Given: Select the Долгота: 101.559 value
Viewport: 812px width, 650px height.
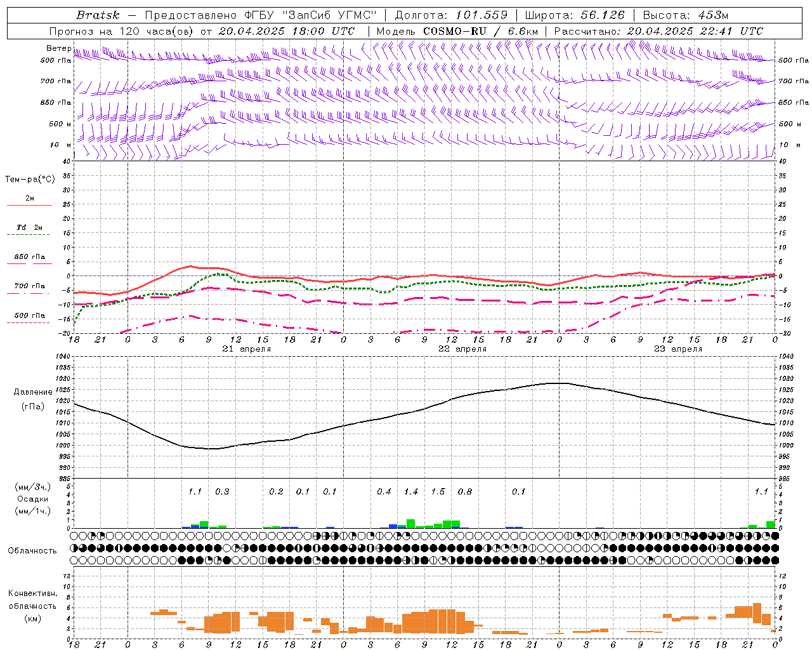Looking at the screenshot, I should (452, 15).
